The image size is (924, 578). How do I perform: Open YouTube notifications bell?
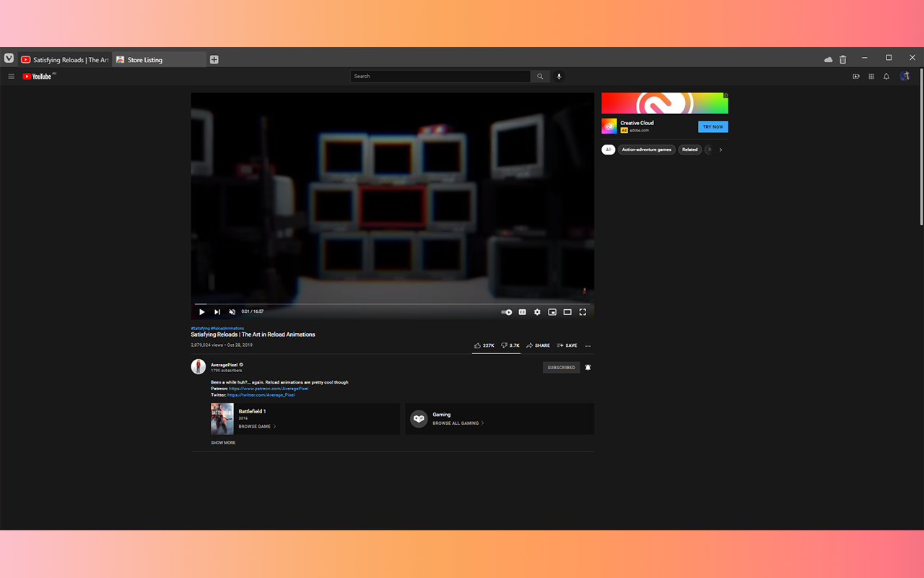coord(886,76)
